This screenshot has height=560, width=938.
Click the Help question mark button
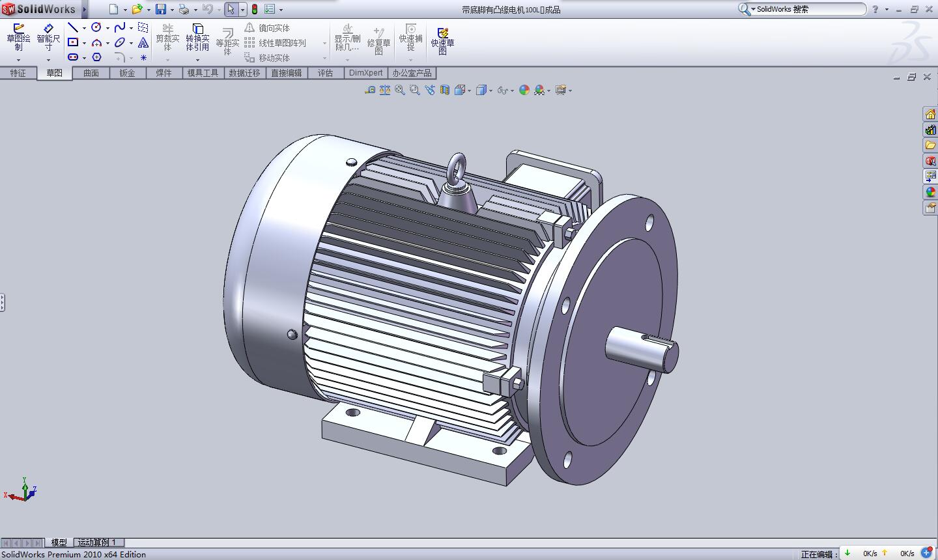[875, 9]
